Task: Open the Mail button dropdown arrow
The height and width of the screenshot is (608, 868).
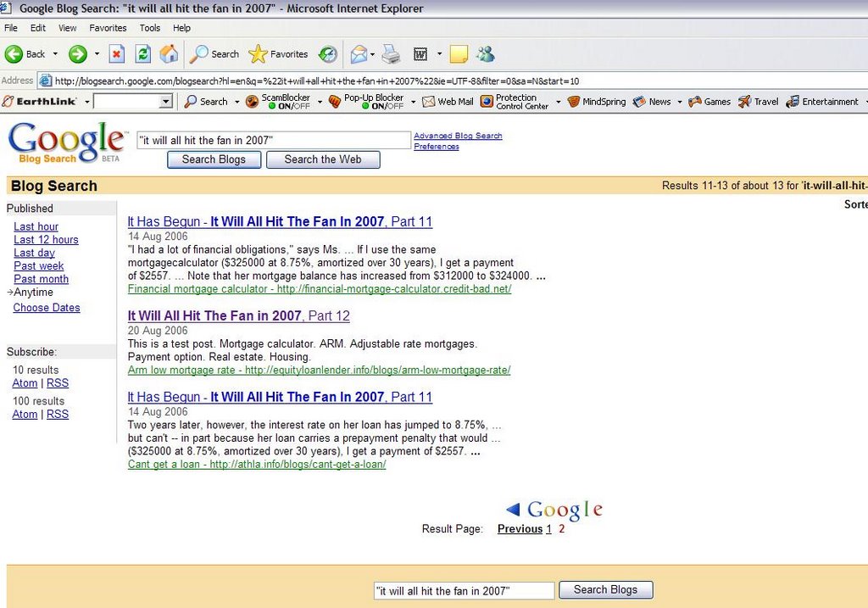Action: click(x=372, y=54)
